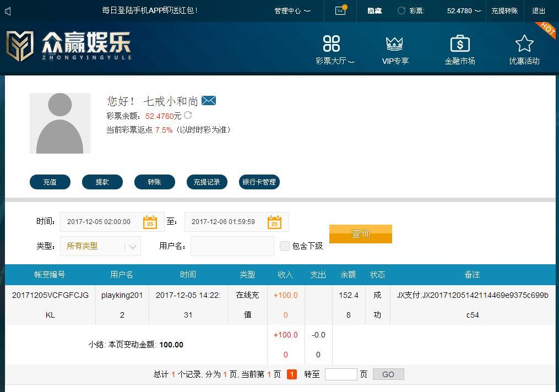Open 充提转账 in the top bar
This screenshot has width=559, height=392.
[504, 10]
